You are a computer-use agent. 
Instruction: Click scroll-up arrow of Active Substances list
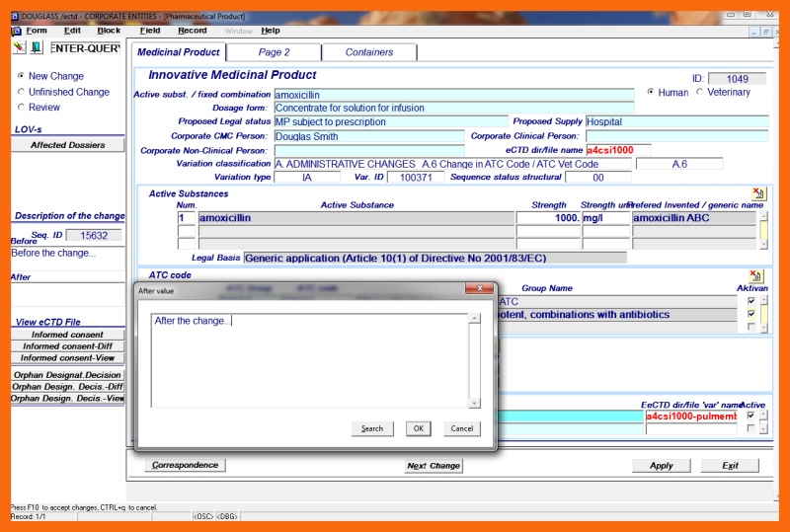[x=764, y=216]
